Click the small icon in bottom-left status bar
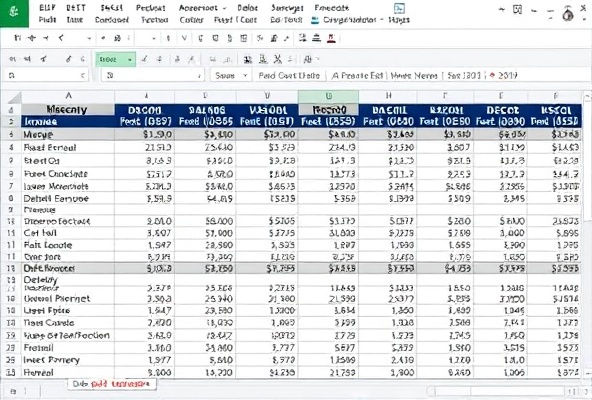The image size is (592, 400). click(x=12, y=391)
